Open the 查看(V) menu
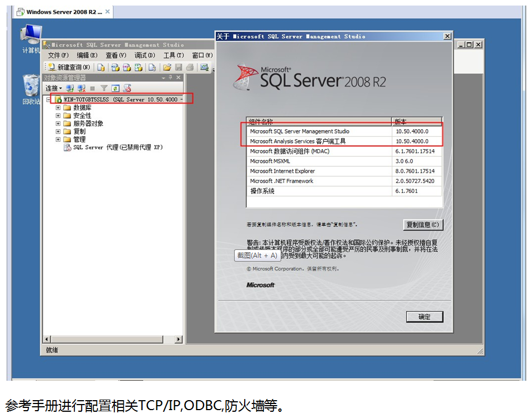532x414 pixels. click(116, 55)
